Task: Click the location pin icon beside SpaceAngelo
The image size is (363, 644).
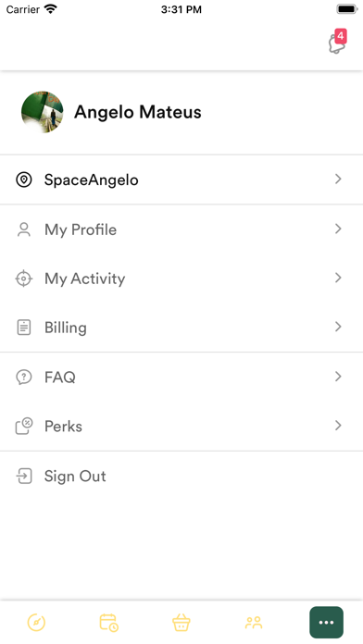Action: pyautogui.click(x=24, y=180)
